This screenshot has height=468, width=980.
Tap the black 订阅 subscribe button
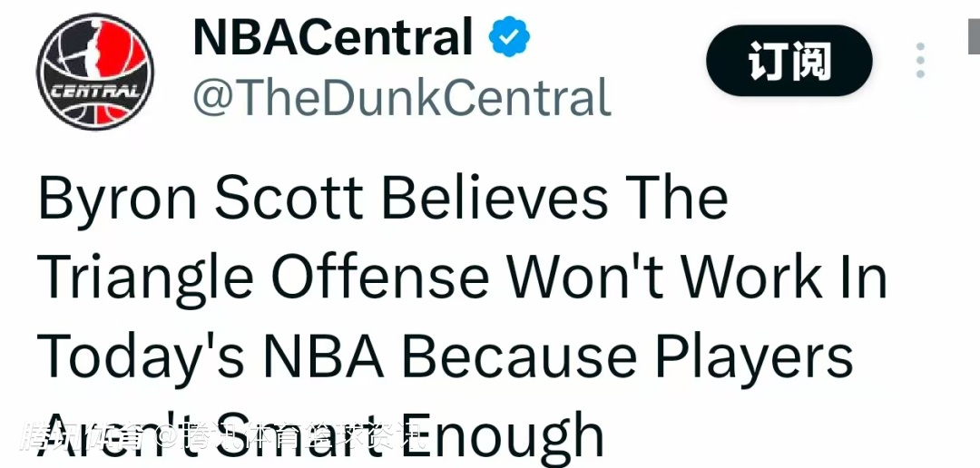point(789,62)
